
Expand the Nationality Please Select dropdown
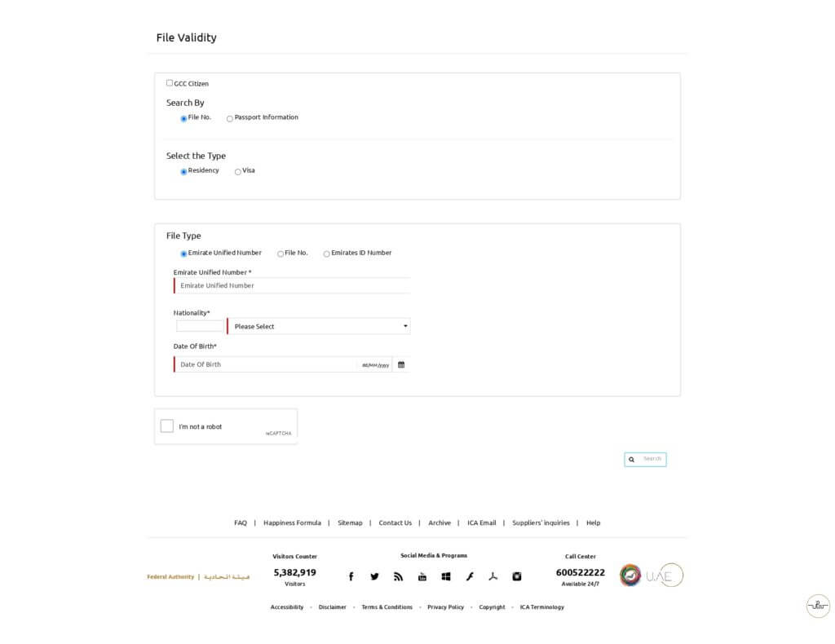319,326
